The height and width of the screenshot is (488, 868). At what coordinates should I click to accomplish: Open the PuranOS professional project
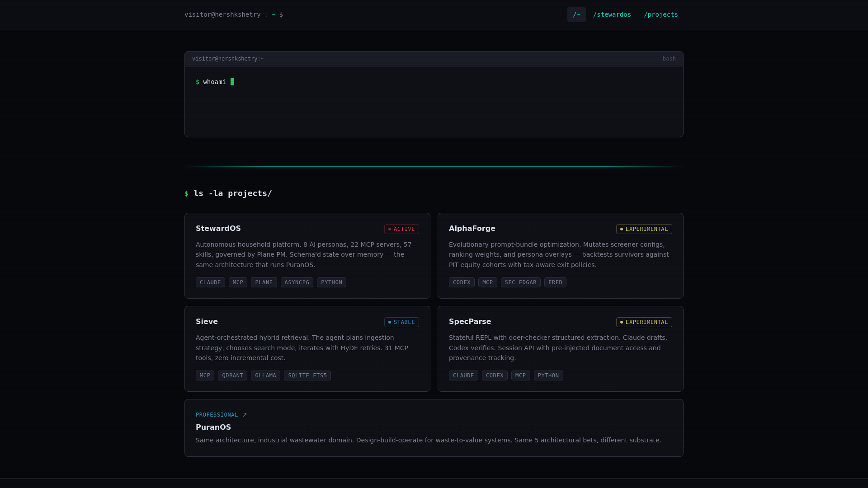[x=213, y=427]
